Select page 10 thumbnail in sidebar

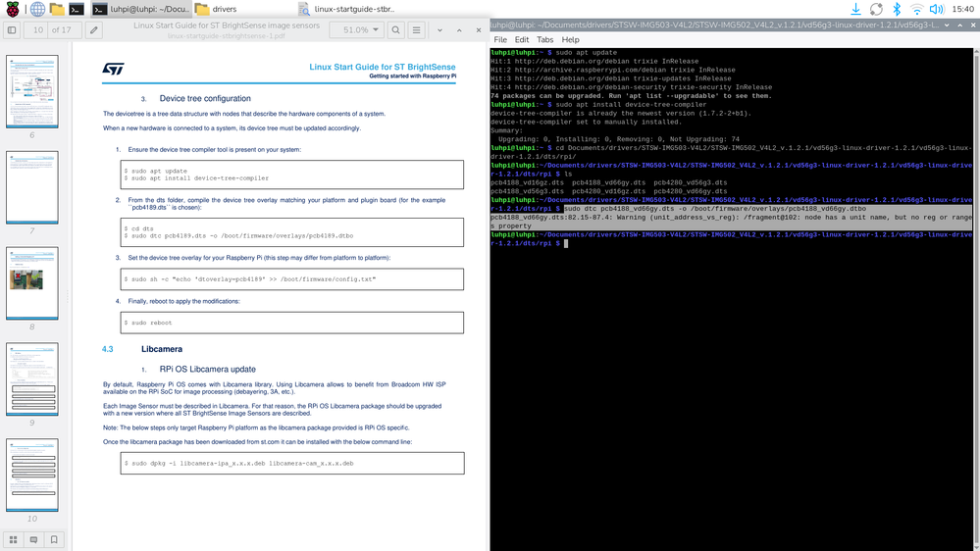31,475
